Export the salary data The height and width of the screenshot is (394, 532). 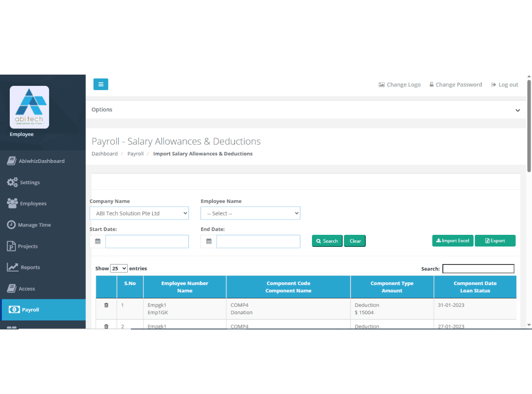pyautogui.click(x=495, y=241)
